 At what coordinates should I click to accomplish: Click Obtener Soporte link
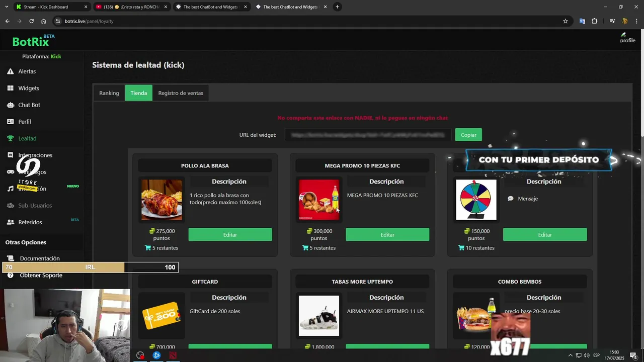pos(41,275)
